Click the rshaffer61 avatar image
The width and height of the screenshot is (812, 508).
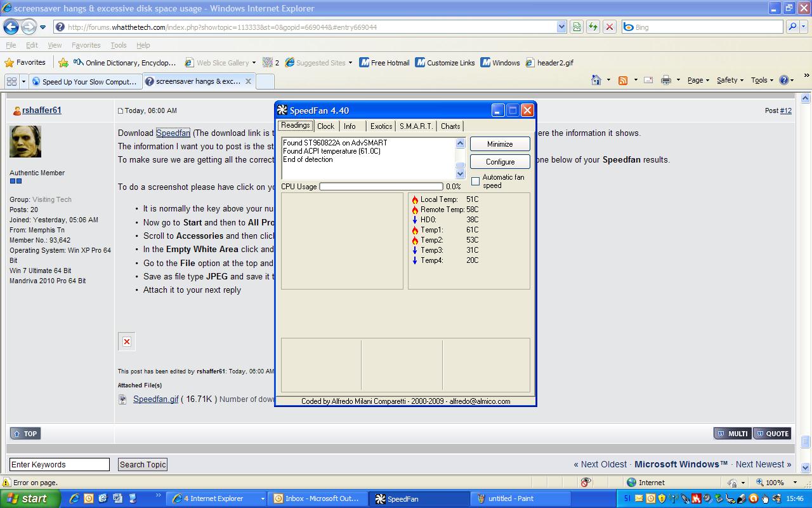pos(25,142)
